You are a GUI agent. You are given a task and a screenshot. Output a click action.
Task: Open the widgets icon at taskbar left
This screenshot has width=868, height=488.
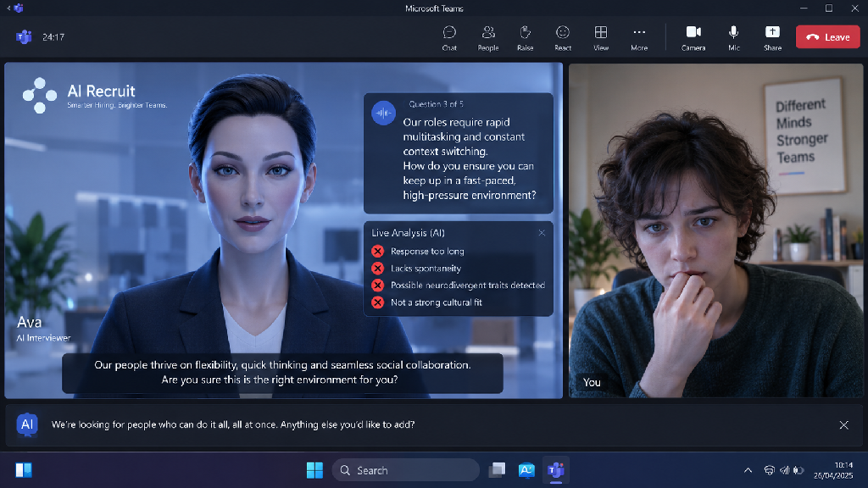[24, 470]
